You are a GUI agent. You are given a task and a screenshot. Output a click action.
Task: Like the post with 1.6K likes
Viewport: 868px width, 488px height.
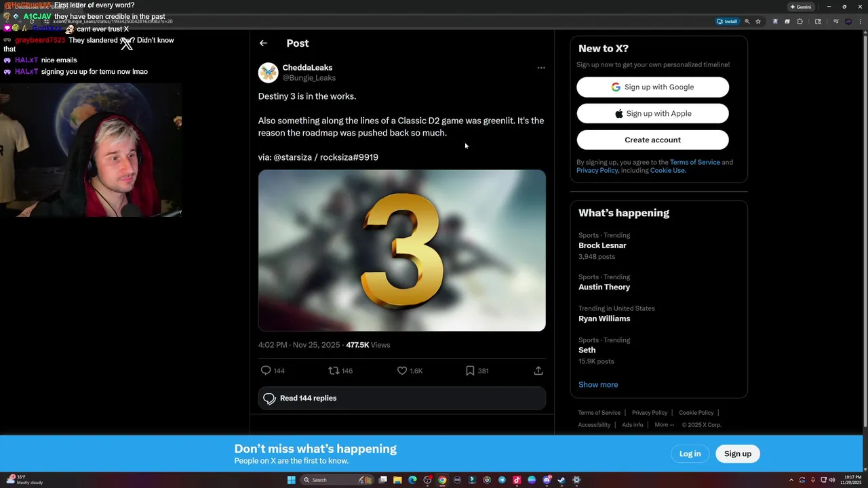(x=401, y=371)
